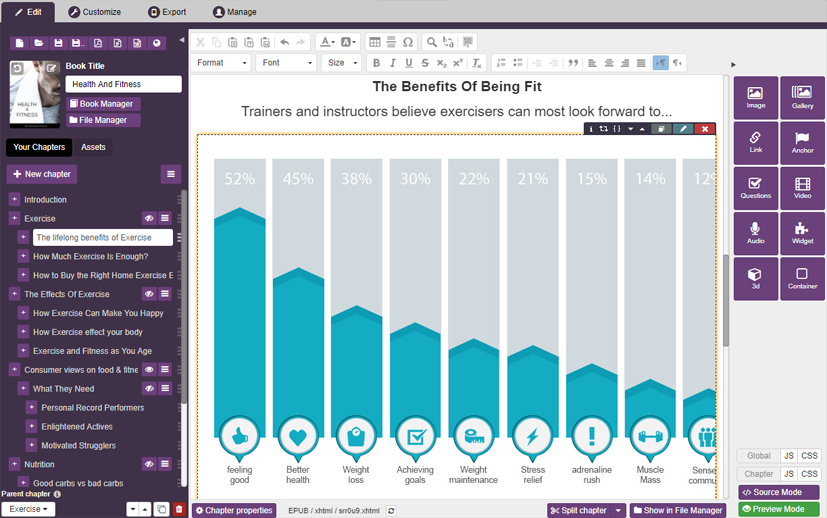Remove text formatting

[476, 63]
